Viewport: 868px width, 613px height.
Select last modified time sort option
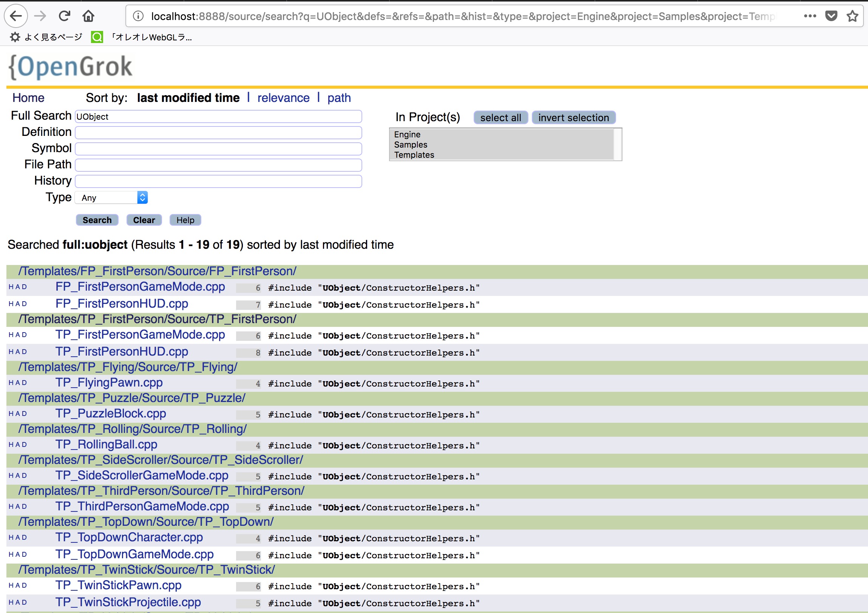188,98
